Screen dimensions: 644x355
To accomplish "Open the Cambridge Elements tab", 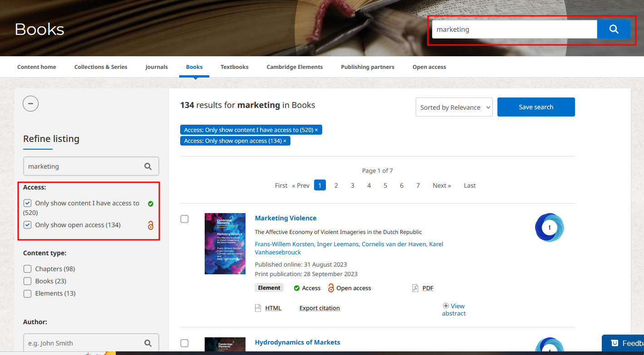I will [x=295, y=67].
